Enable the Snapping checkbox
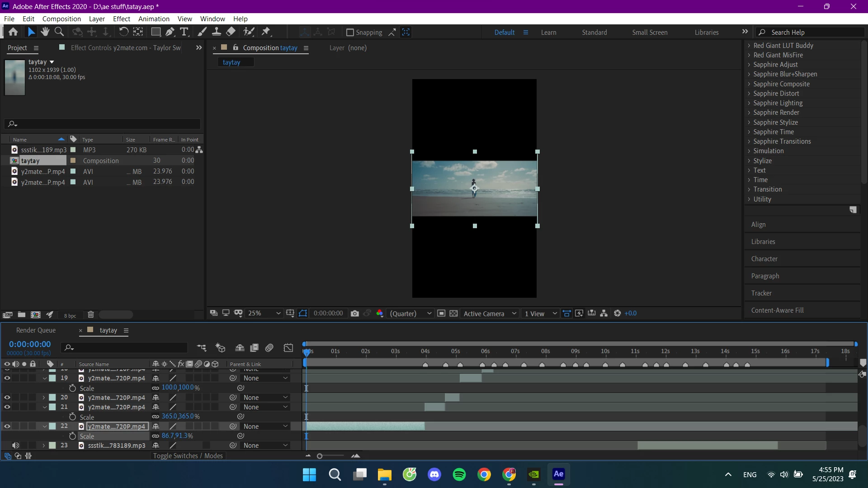This screenshot has height=488, width=868. [x=350, y=33]
